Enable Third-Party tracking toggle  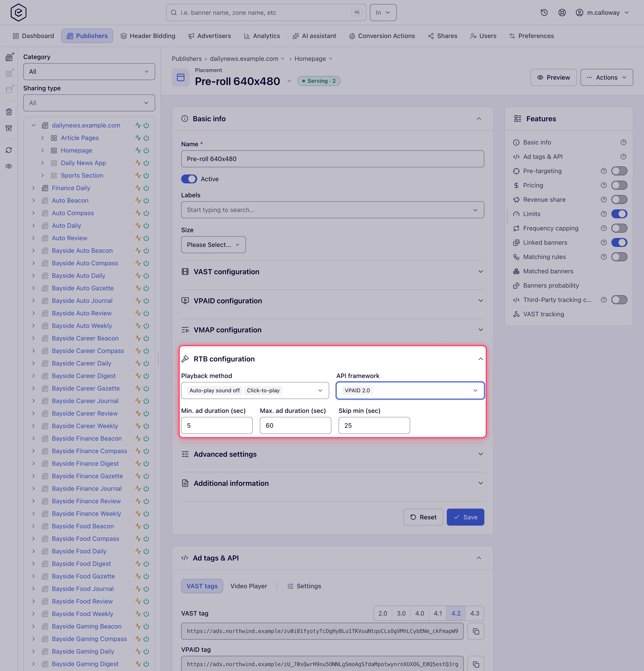[619, 300]
